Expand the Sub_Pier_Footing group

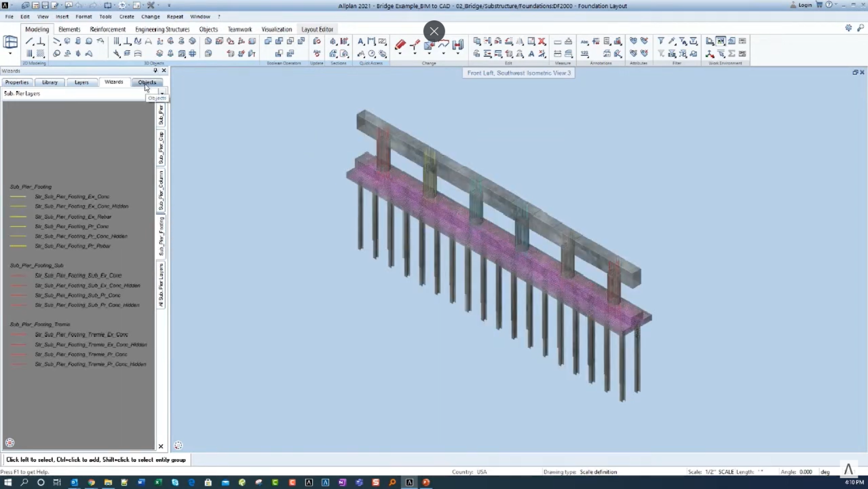31,187
